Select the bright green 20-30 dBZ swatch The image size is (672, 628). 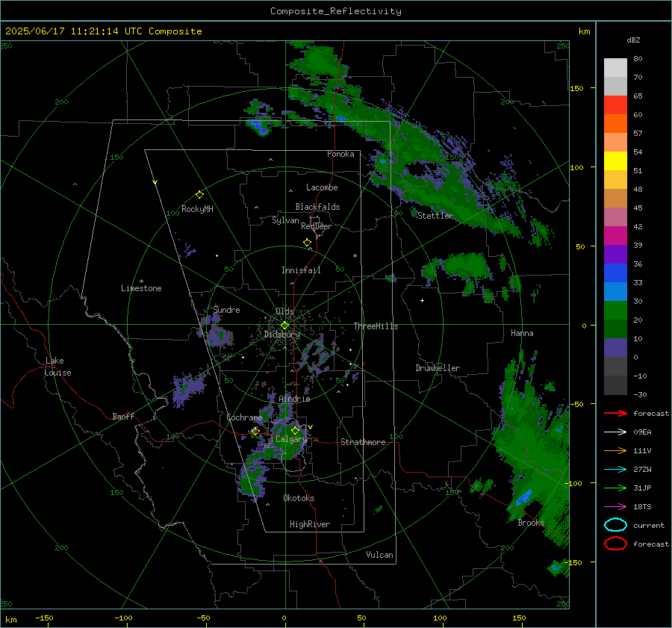point(615,311)
